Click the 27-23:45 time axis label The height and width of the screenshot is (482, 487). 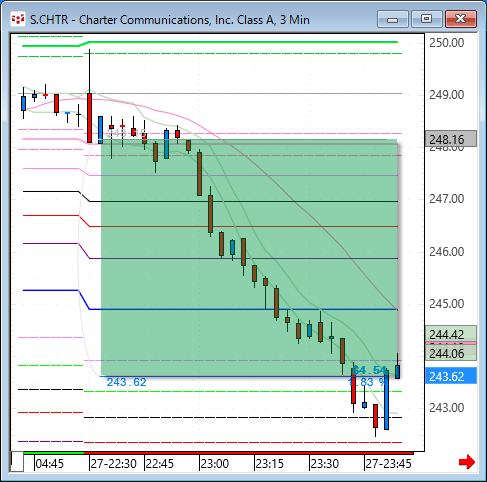point(389,463)
